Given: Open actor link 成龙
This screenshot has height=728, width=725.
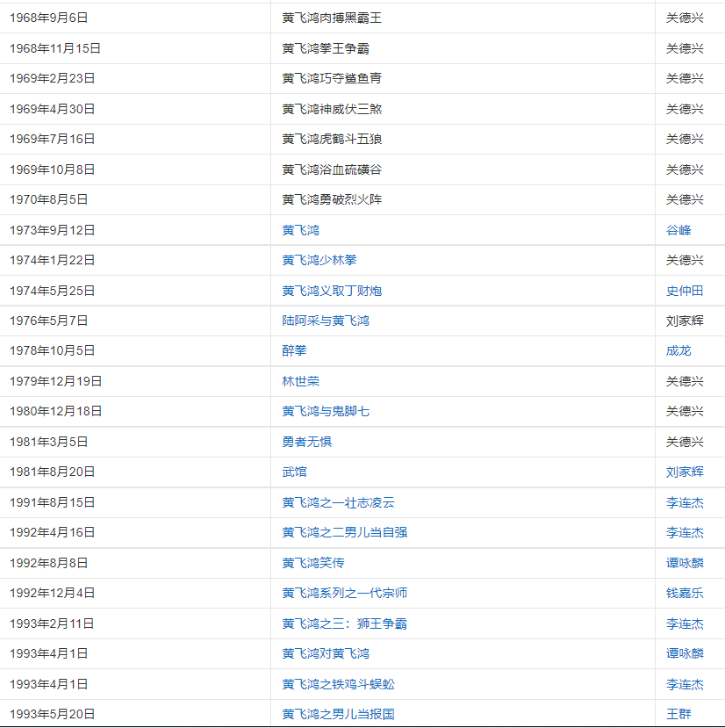Looking at the screenshot, I should [678, 351].
